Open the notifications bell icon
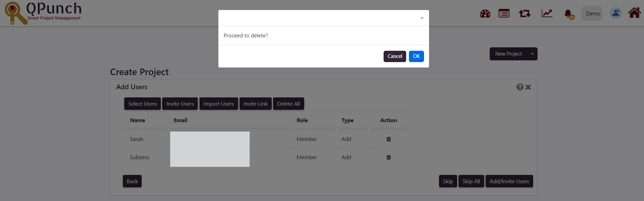The height and width of the screenshot is (201, 644). 569,14
